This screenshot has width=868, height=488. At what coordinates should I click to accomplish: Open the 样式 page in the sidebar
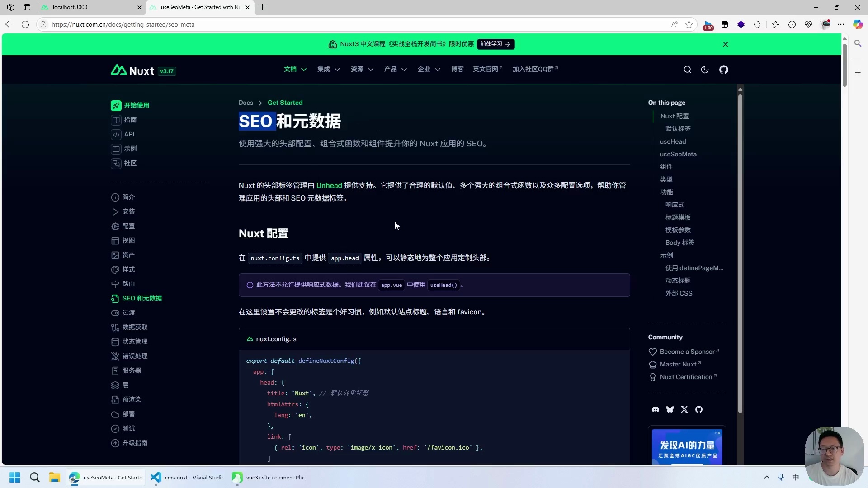(123, 269)
